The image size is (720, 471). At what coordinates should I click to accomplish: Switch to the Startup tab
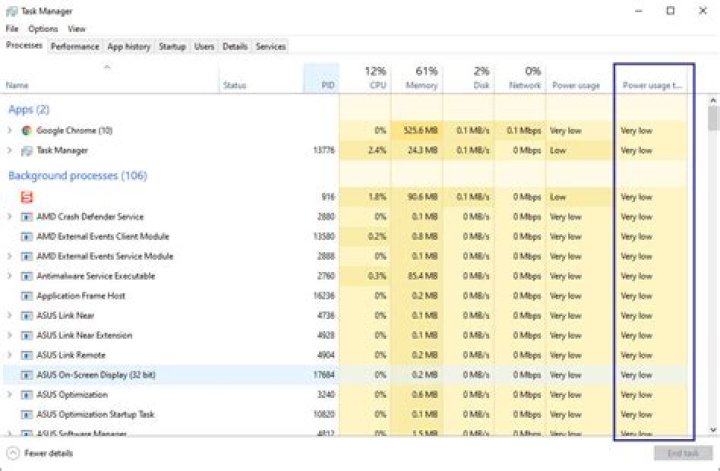click(172, 46)
